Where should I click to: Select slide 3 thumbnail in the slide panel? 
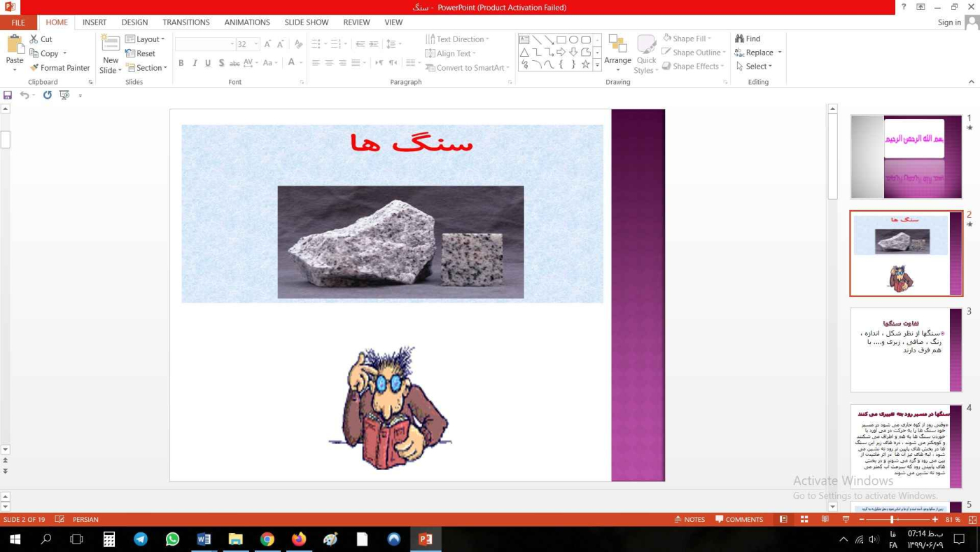click(x=906, y=350)
